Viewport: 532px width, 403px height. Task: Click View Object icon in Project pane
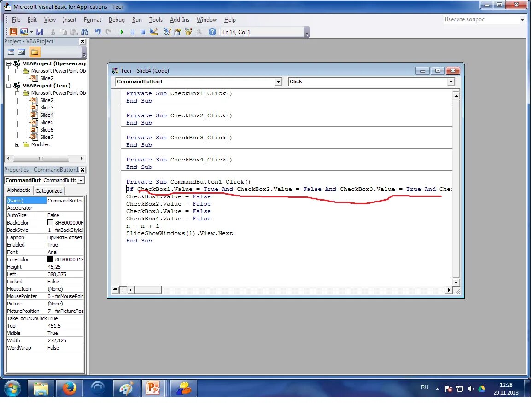click(x=21, y=52)
